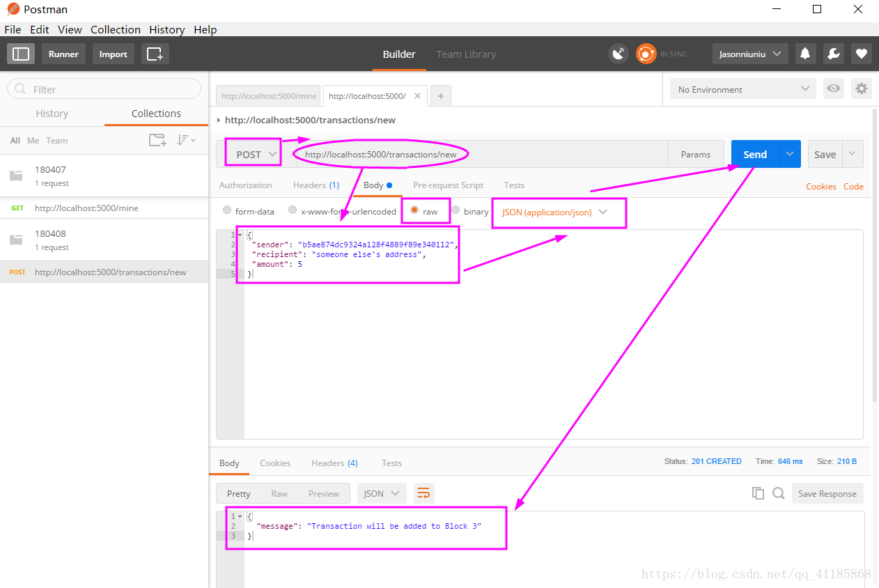Viewport: 879px width, 588px height.
Task: Create new collection folder icon
Action: (x=158, y=140)
